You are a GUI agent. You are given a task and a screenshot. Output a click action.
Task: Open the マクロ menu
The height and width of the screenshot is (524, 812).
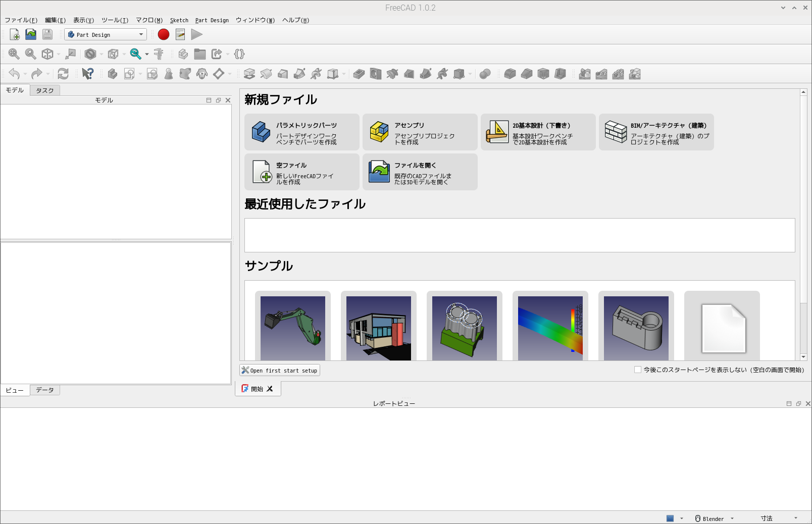pyautogui.click(x=149, y=20)
